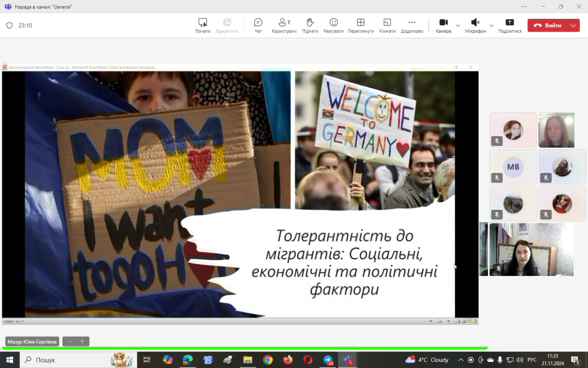Select the MB participant tile
This screenshot has height=368, width=588.
(513, 167)
